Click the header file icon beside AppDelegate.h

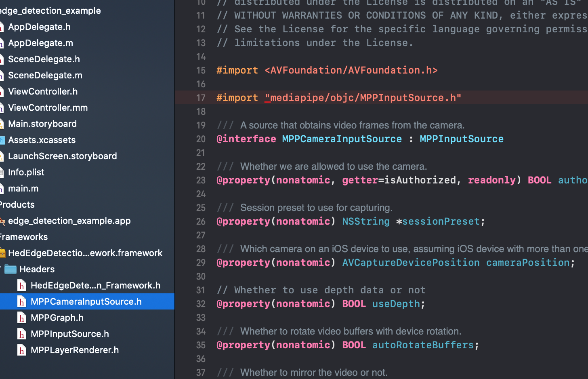click(2, 27)
